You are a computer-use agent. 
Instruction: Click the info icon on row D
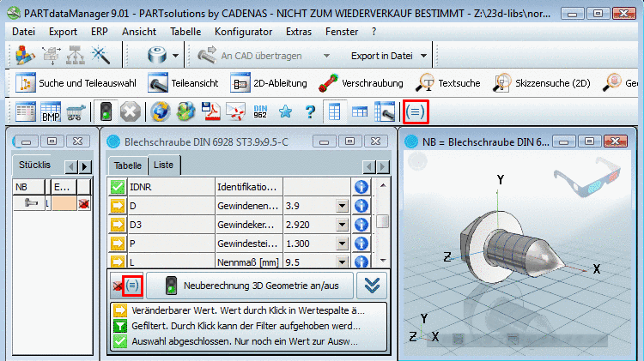(x=361, y=206)
